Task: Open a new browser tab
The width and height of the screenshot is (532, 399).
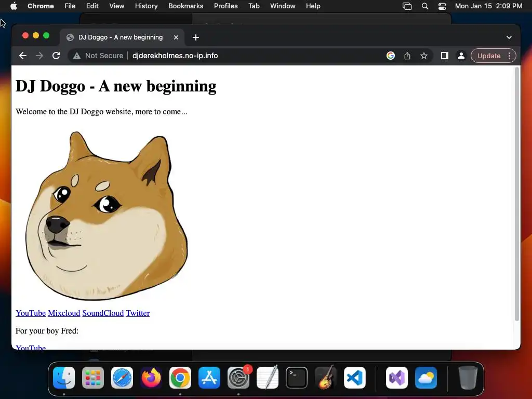Action: [196, 37]
